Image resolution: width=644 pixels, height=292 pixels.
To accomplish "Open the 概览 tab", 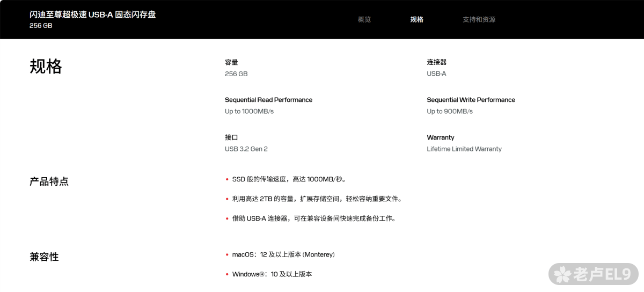I will click(x=364, y=19).
